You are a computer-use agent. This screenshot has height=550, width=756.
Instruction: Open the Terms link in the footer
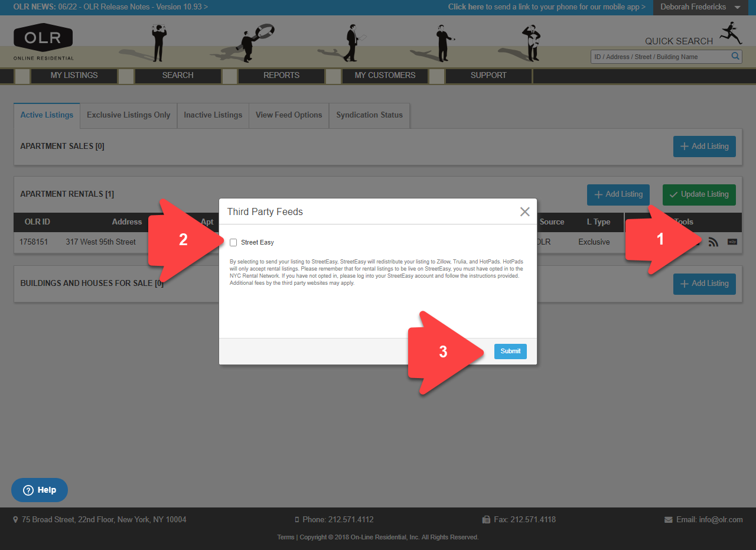(286, 537)
